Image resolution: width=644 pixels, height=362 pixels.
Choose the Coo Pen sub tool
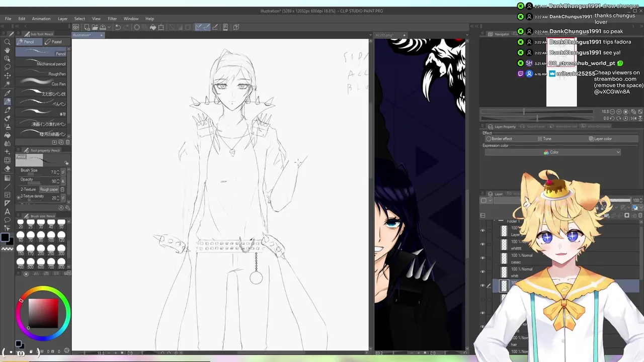(41, 83)
